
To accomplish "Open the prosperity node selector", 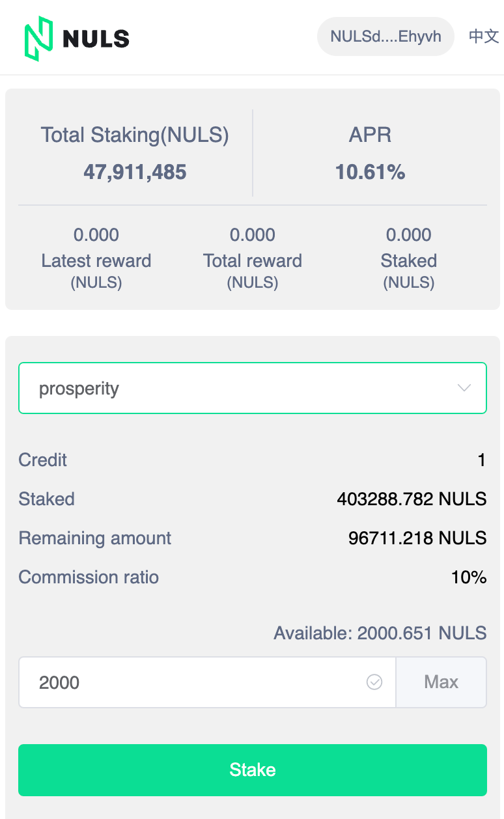I will point(253,388).
